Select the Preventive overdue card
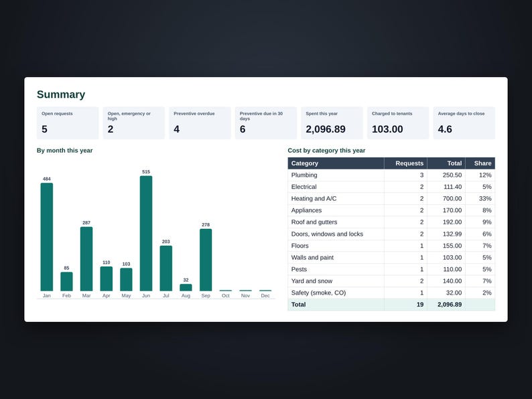532x399 pixels. coord(200,123)
